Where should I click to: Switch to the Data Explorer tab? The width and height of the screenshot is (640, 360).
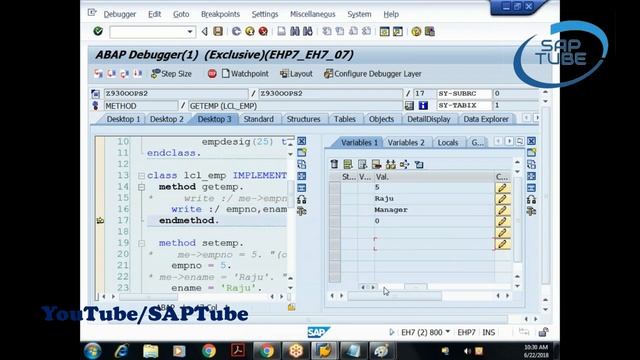tap(486, 119)
